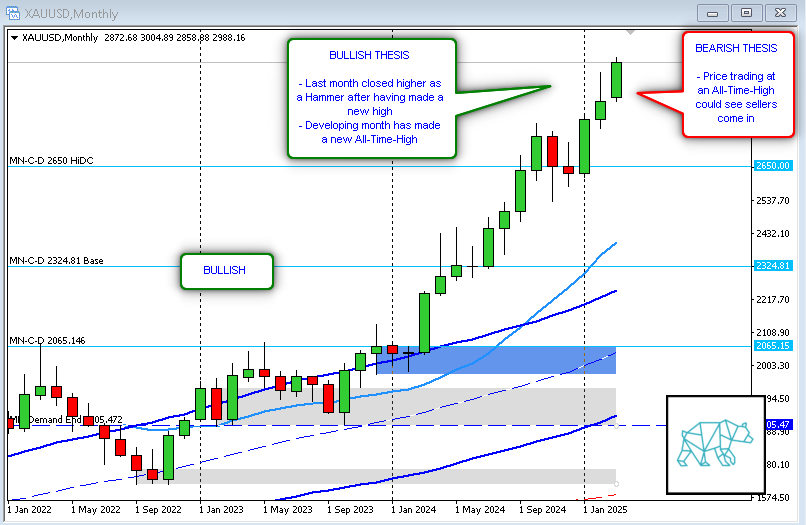Screen dimensions: 806x525
Task: Click the 2650.00 price tag on axis
Action: [x=772, y=166]
